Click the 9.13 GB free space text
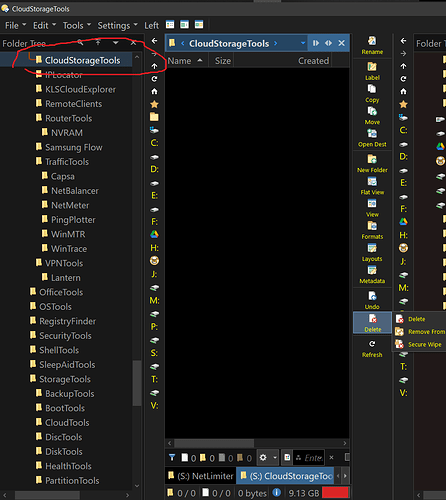The height and width of the screenshot is (500, 446). [304, 493]
